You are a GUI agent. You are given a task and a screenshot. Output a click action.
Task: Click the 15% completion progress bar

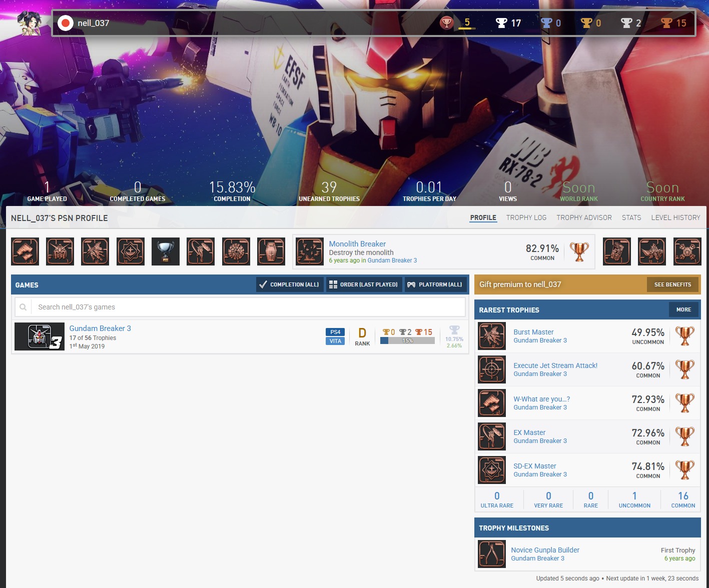(x=407, y=340)
